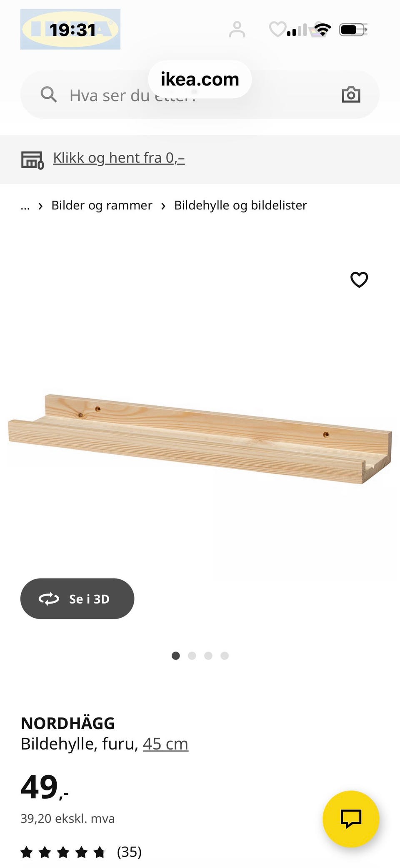This screenshot has width=400, height=868.
Task: Click the store pickup icon
Action: 32,160
